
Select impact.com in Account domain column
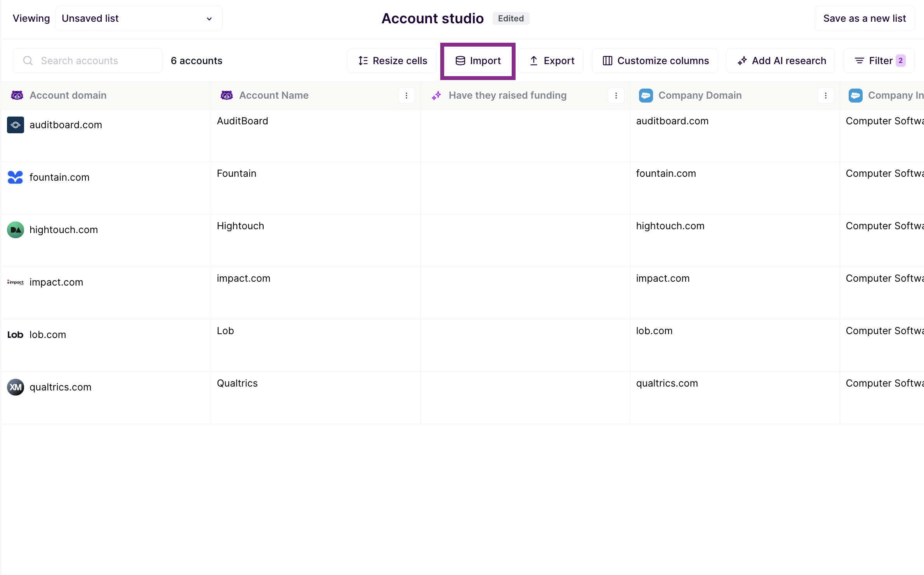(x=56, y=282)
